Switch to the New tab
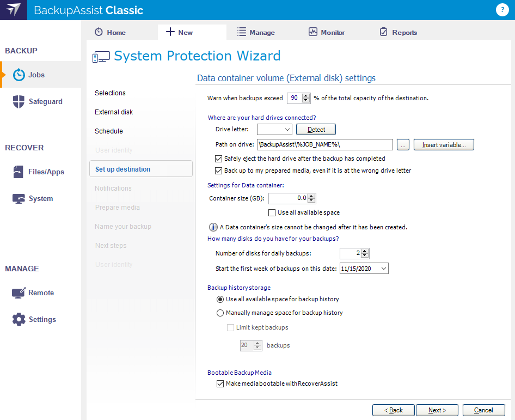This screenshot has height=420, width=515. point(192,32)
